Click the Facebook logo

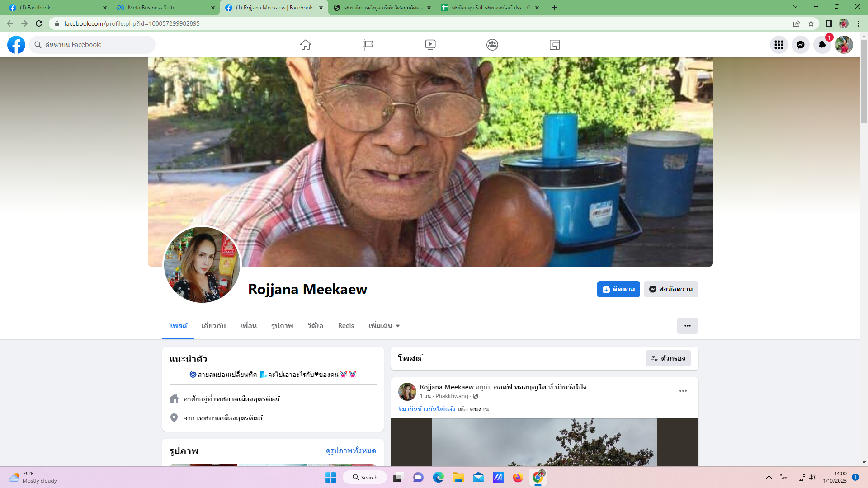16,45
